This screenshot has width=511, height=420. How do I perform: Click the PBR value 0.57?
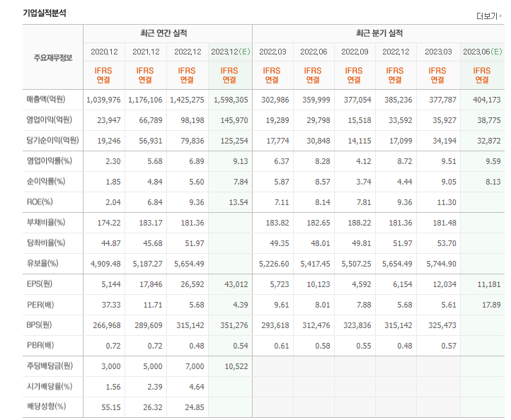tap(449, 346)
